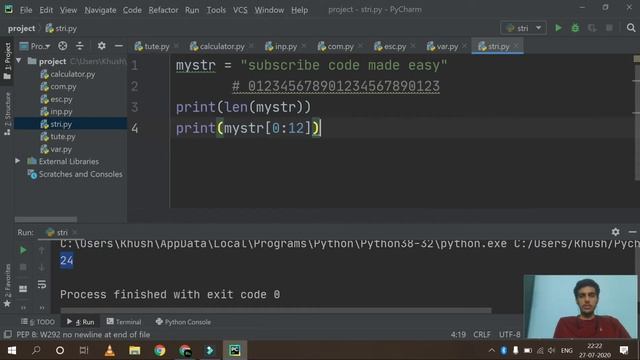Click the Stop icon in top toolbar
640x360 pixels.
coord(609,28)
